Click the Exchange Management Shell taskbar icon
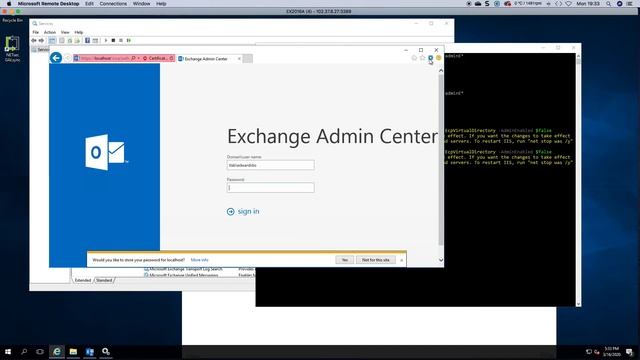This screenshot has height=360, width=640. [x=90, y=351]
